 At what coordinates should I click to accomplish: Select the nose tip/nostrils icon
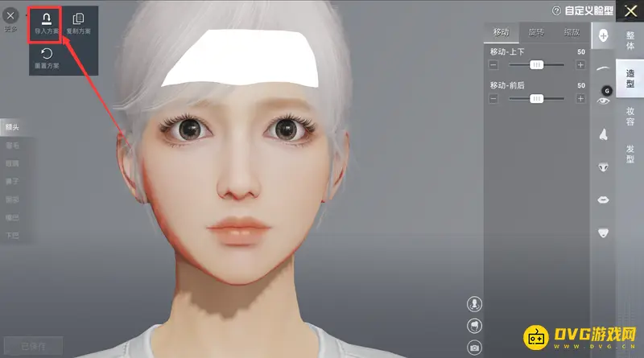click(x=603, y=167)
